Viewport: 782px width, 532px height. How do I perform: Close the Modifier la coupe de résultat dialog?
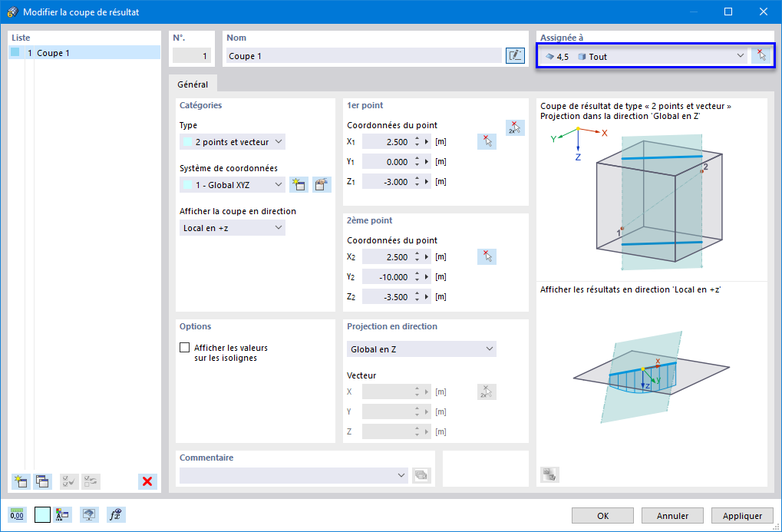click(763, 12)
